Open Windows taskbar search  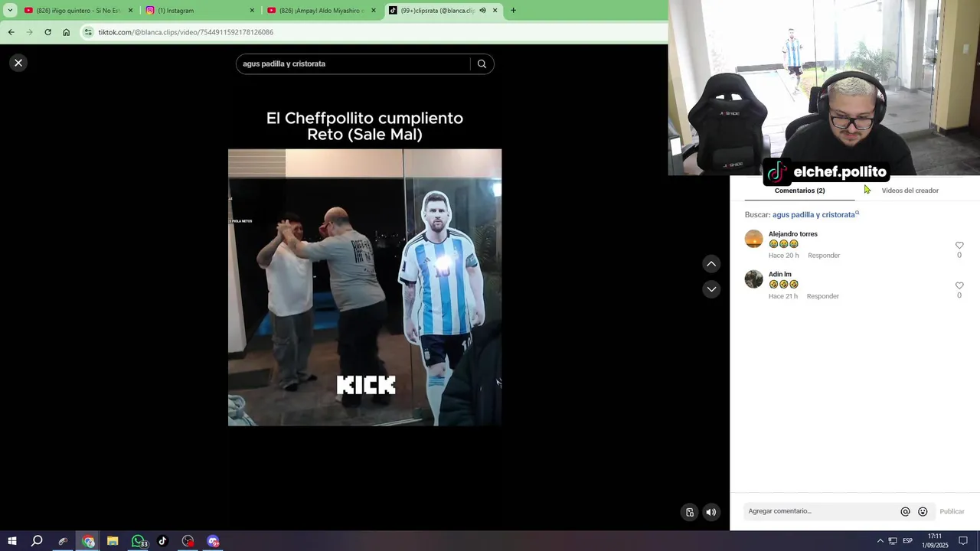37,541
